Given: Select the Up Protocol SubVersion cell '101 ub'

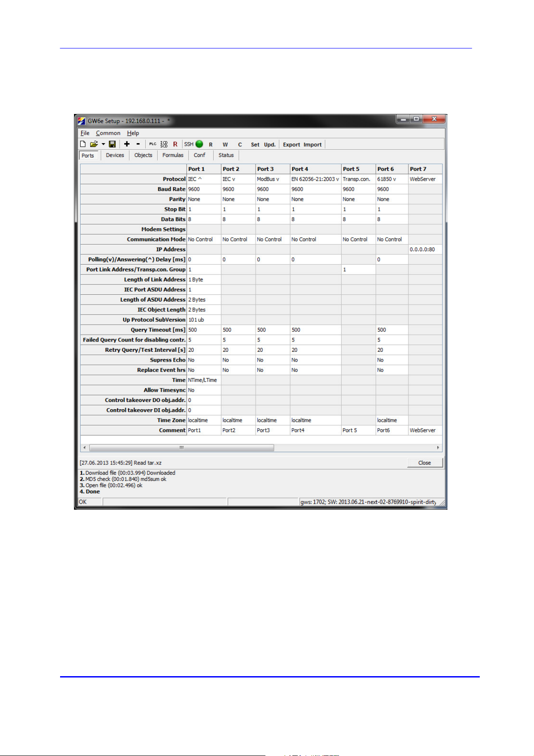Looking at the screenshot, I should tap(204, 320).
